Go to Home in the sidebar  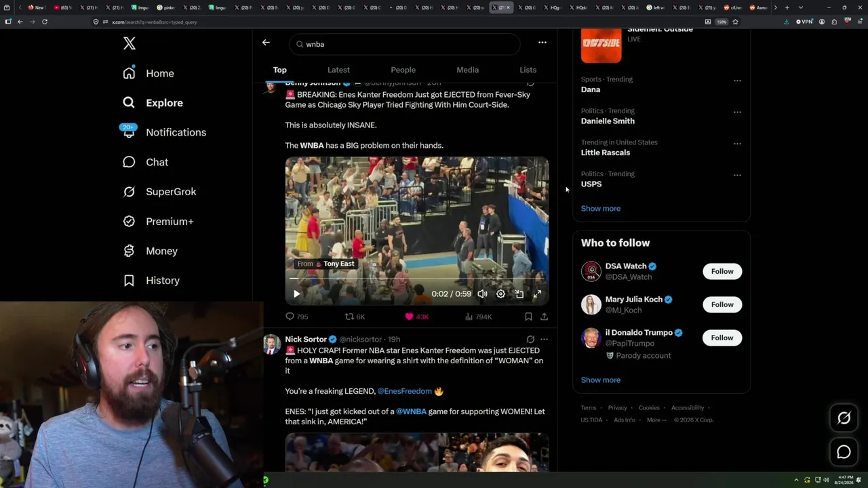click(x=148, y=73)
